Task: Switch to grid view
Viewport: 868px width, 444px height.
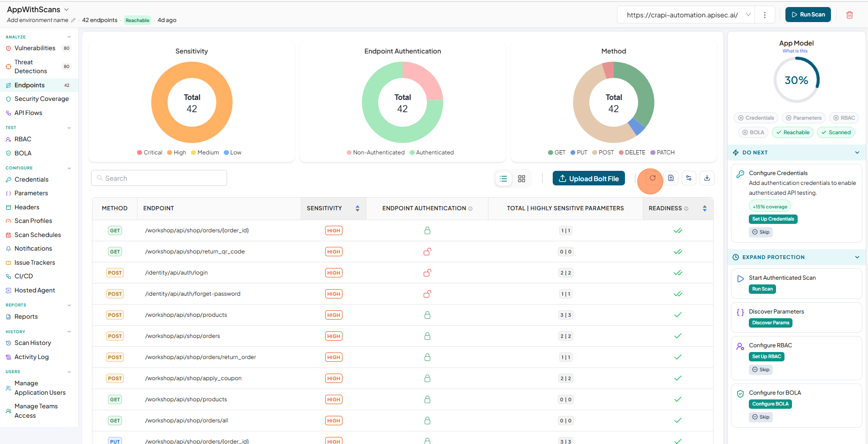Action: pos(522,179)
